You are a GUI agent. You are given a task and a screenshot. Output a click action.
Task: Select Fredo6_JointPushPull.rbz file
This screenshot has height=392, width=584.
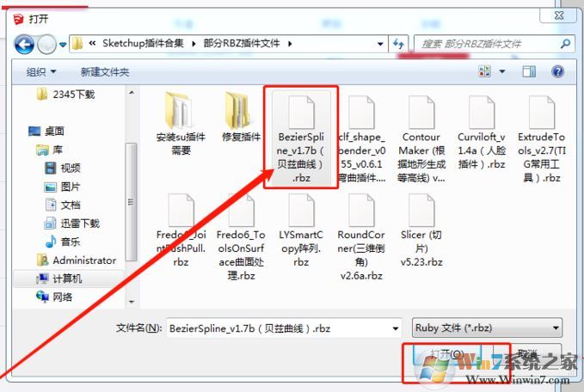181,230
